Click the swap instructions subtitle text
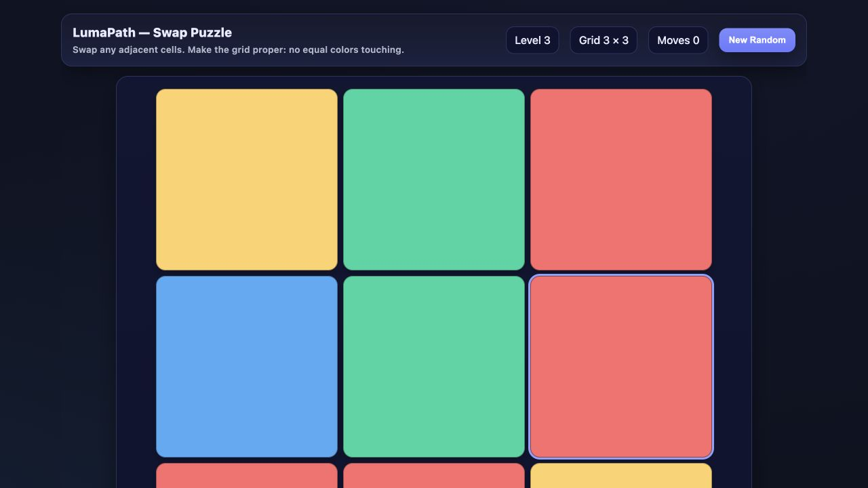 click(238, 49)
